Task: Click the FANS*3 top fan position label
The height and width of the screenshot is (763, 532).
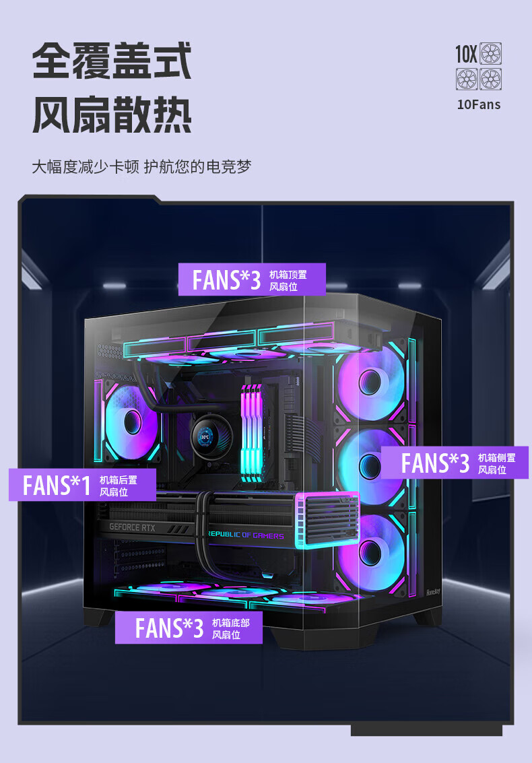Action: point(252,279)
